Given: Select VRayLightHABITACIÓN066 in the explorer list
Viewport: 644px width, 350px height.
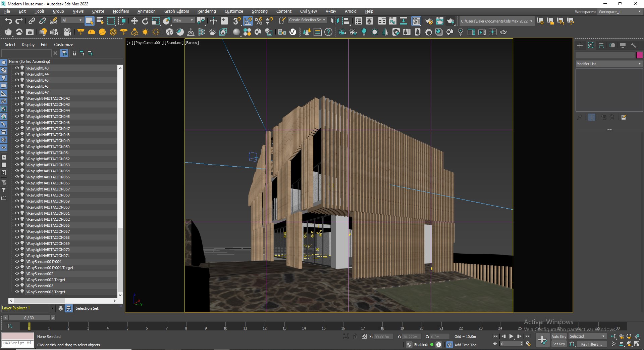Looking at the screenshot, I should 48,225.
